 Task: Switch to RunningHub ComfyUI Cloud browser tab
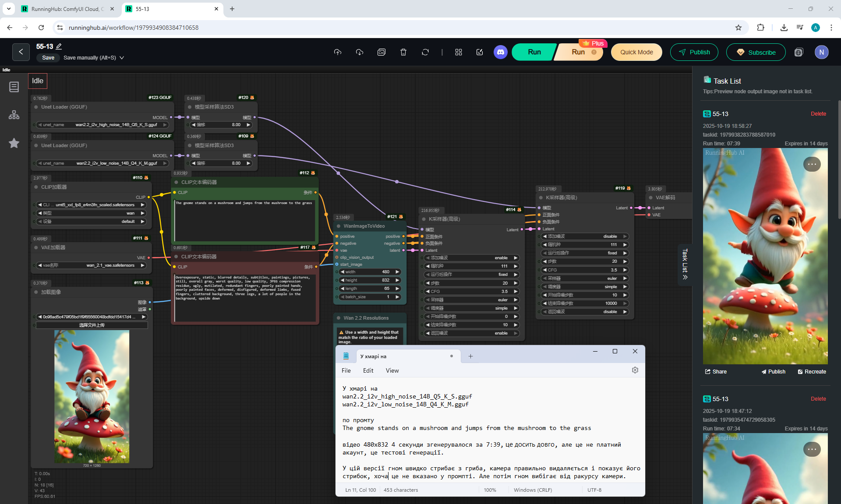click(x=66, y=9)
